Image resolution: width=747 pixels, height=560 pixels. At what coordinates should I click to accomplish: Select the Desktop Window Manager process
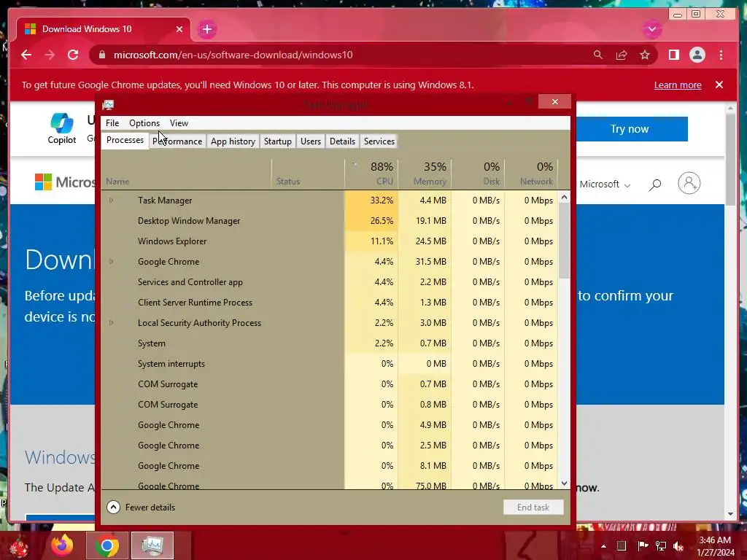329,221
